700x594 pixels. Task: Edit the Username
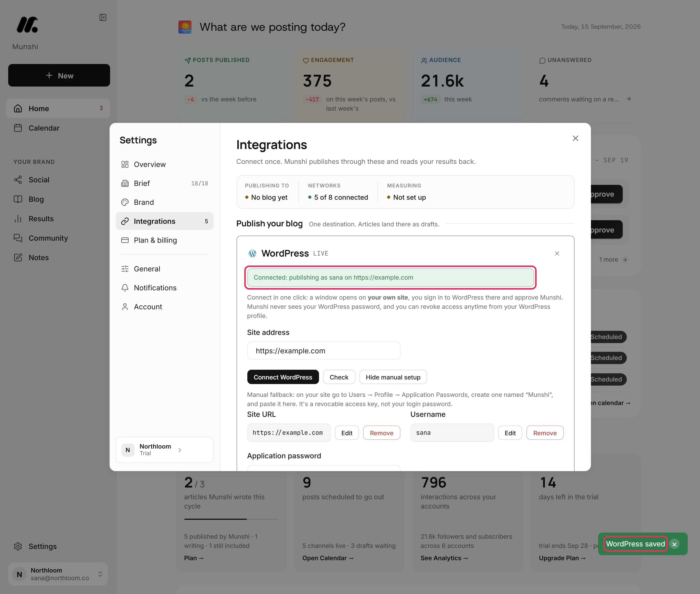click(510, 433)
